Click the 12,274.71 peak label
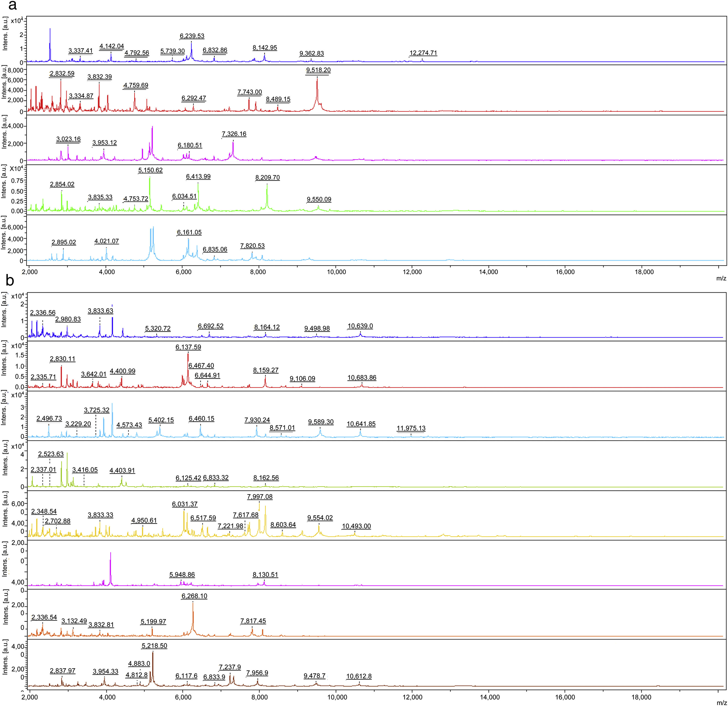Viewport: 728px width, 706px height. (423, 53)
